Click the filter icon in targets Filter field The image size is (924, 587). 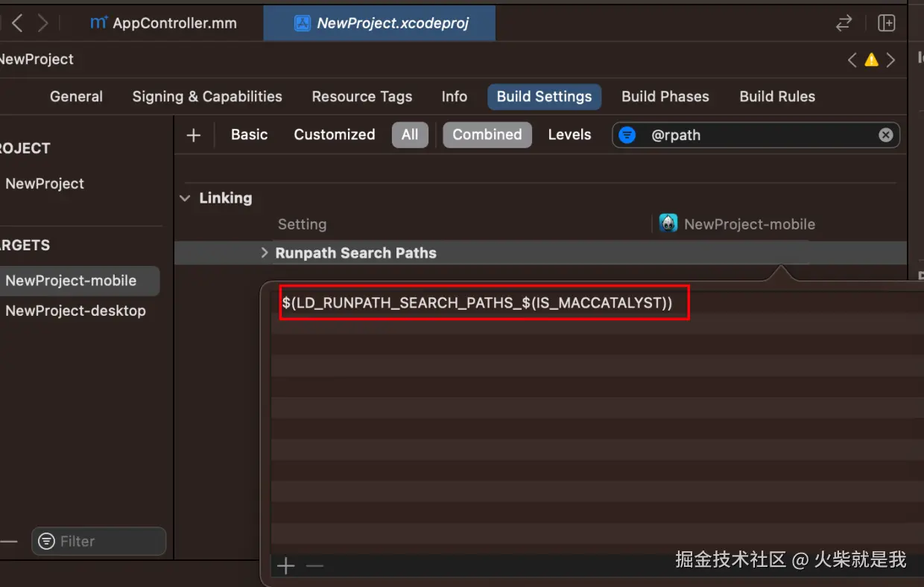(47, 542)
